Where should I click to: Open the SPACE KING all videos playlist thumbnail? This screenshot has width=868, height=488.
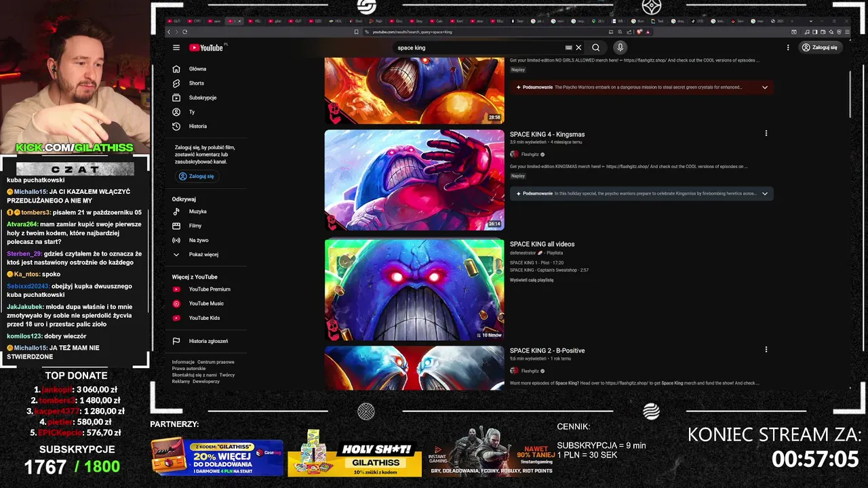(x=414, y=289)
